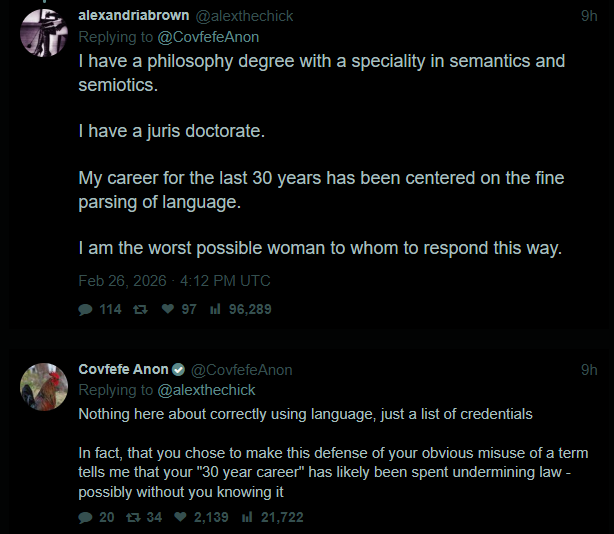Retweet Covfefe Anon's reply

point(133,517)
